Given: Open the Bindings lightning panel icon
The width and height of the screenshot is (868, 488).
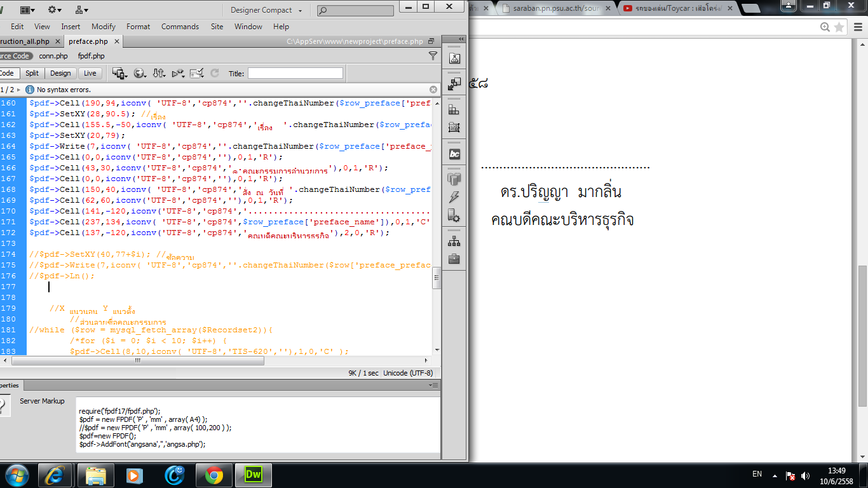Looking at the screenshot, I should [x=454, y=198].
